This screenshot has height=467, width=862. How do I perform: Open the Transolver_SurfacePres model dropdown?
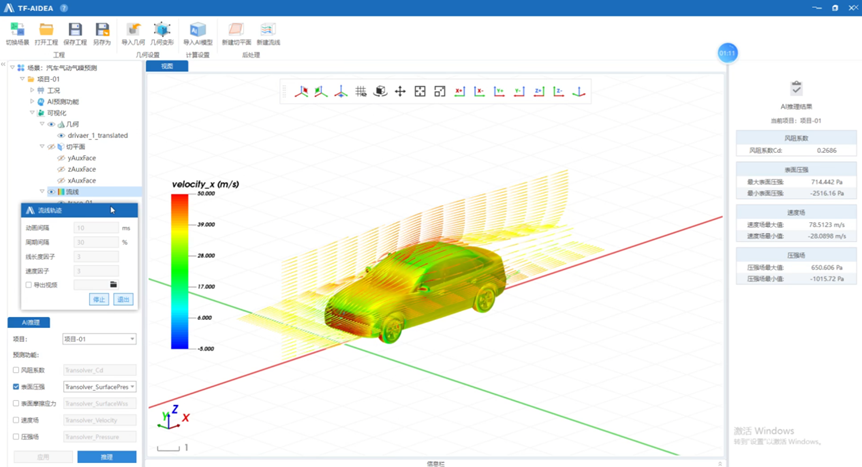99,386
